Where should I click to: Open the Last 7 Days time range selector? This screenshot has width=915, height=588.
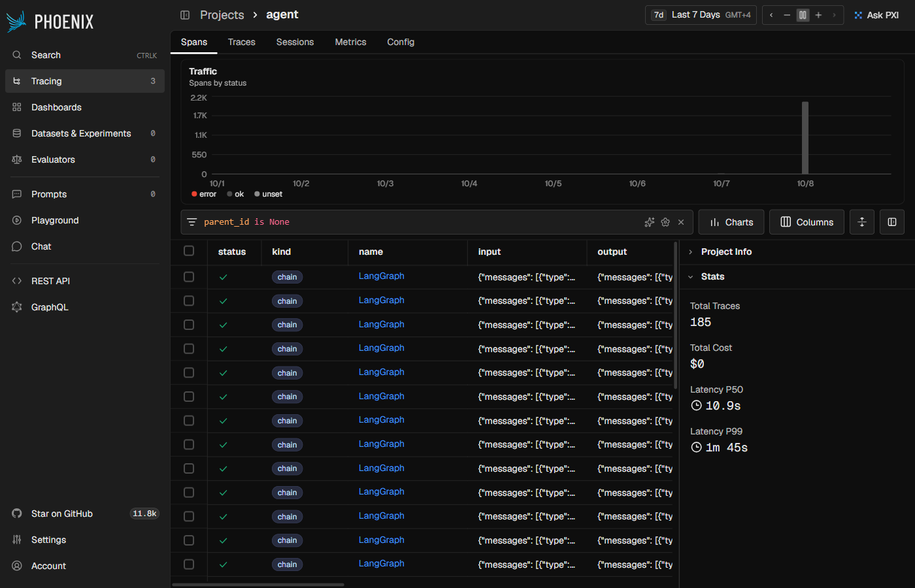pos(701,15)
